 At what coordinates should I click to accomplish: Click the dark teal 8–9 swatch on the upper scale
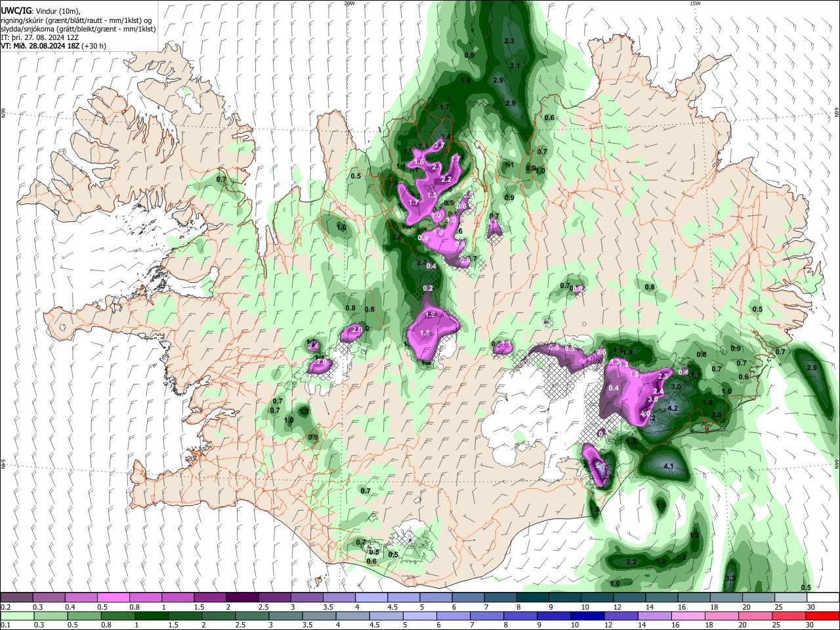533,598
